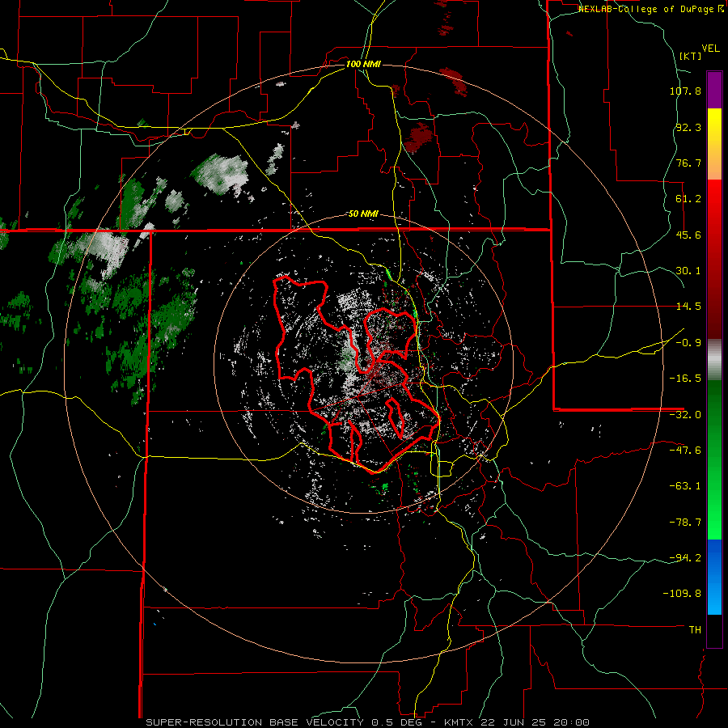
Task: Click the 100 NMI range ring label
Action: click(363, 64)
